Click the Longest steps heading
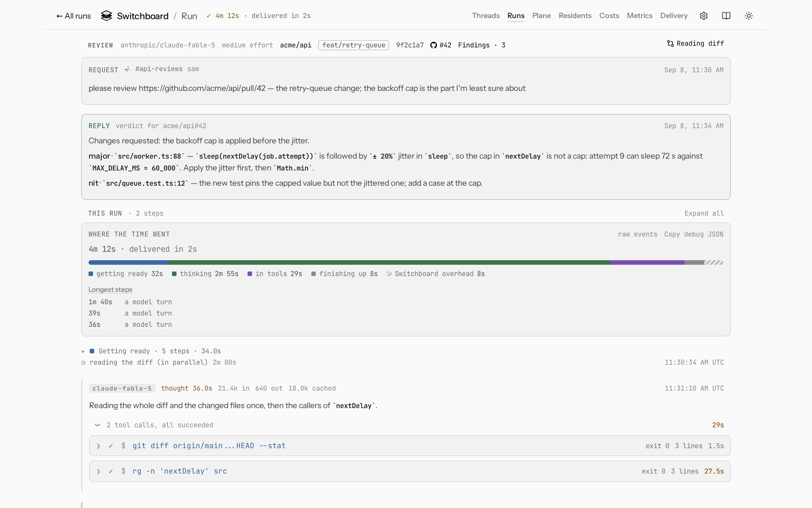 [x=111, y=290]
